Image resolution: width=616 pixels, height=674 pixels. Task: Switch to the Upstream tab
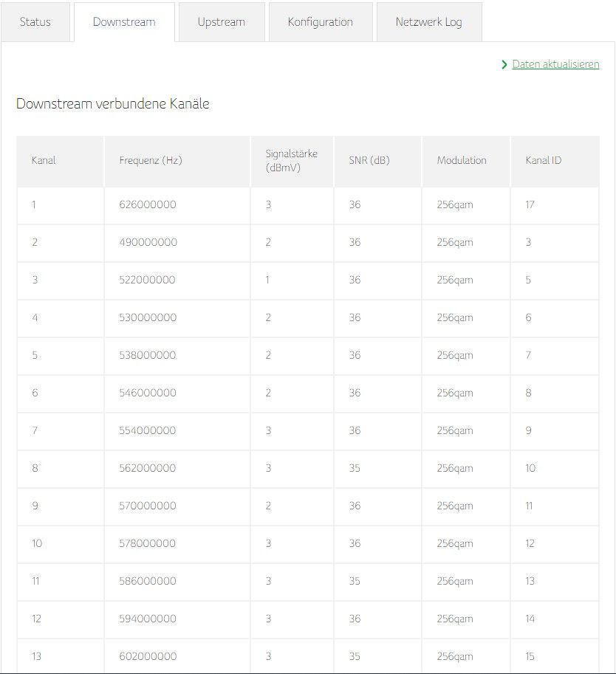pos(221,22)
